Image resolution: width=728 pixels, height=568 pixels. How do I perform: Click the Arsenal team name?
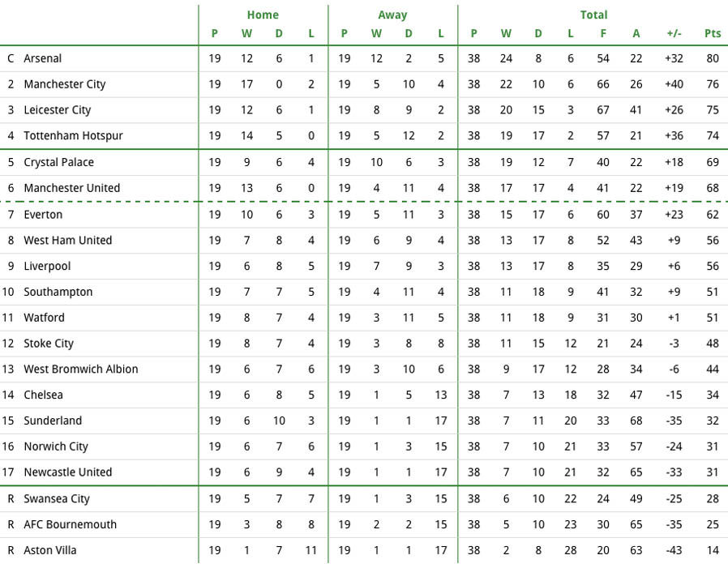[43, 58]
